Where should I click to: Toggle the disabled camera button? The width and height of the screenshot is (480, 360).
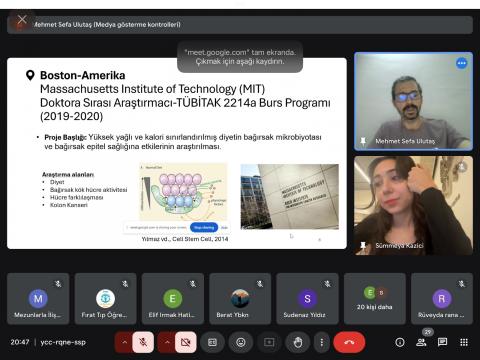pos(185,342)
